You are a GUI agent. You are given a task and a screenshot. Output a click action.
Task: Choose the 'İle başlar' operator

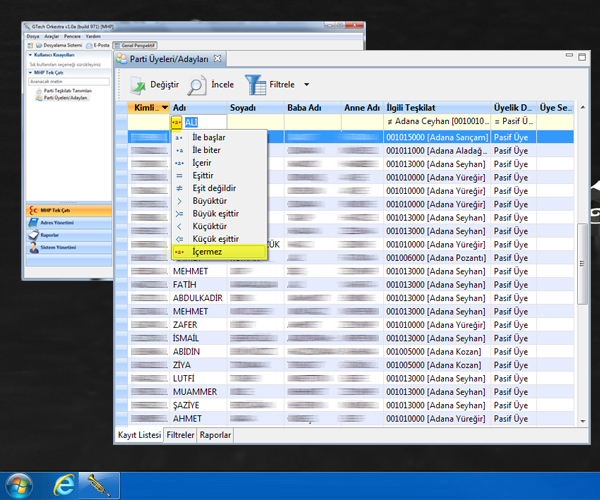coord(219,137)
